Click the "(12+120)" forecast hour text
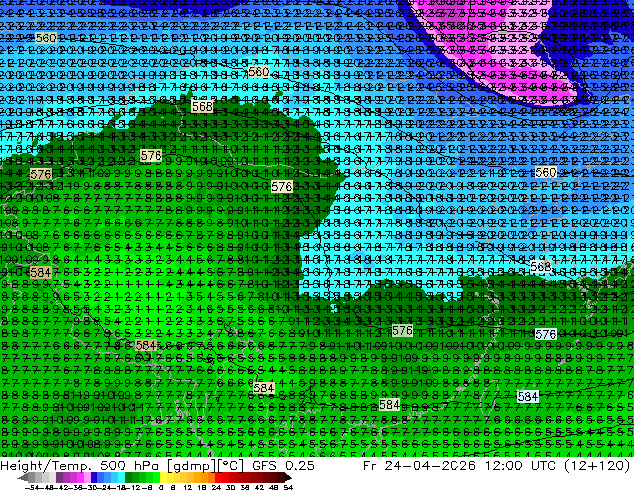 pos(599,465)
